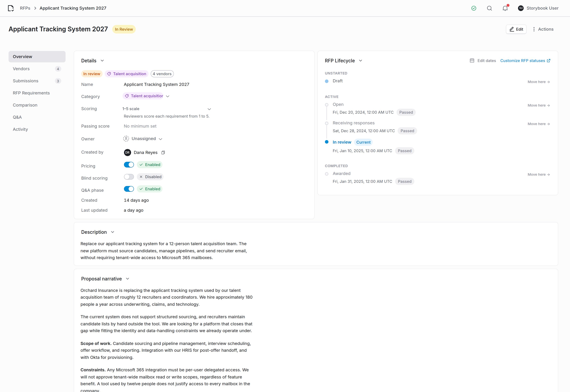The width and height of the screenshot is (570, 392).
Task: Toggle the Pricing switch off
Action: 129,165
